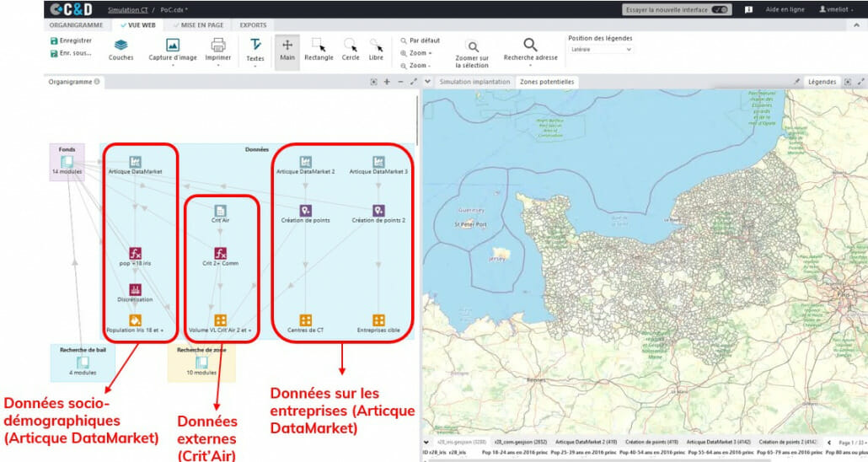Select the Rectangle selection tool
Image resolution: width=868 pixels, height=462 pixels.
319,49
